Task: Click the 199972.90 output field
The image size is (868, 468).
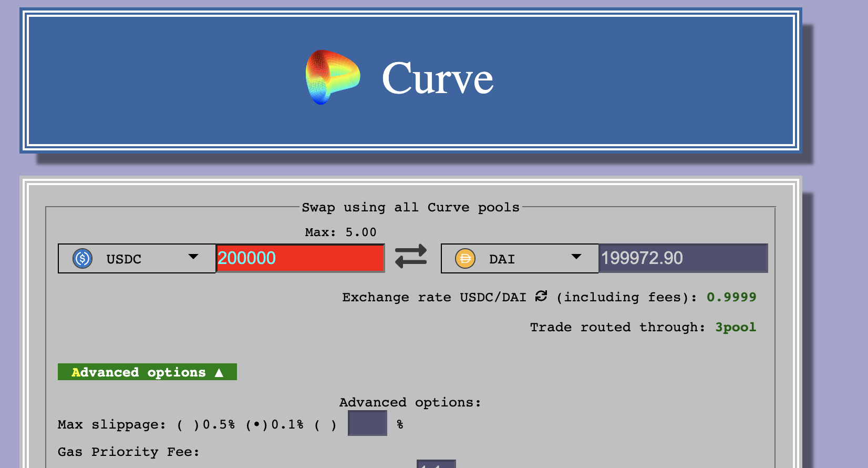Action: click(683, 258)
